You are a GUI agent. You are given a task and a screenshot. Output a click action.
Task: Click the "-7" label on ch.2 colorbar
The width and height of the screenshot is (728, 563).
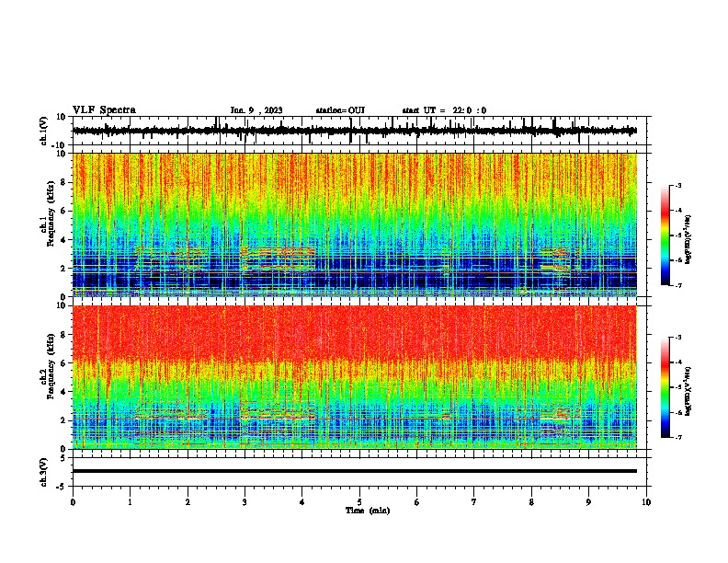pyautogui.click(x=678, y=438)
